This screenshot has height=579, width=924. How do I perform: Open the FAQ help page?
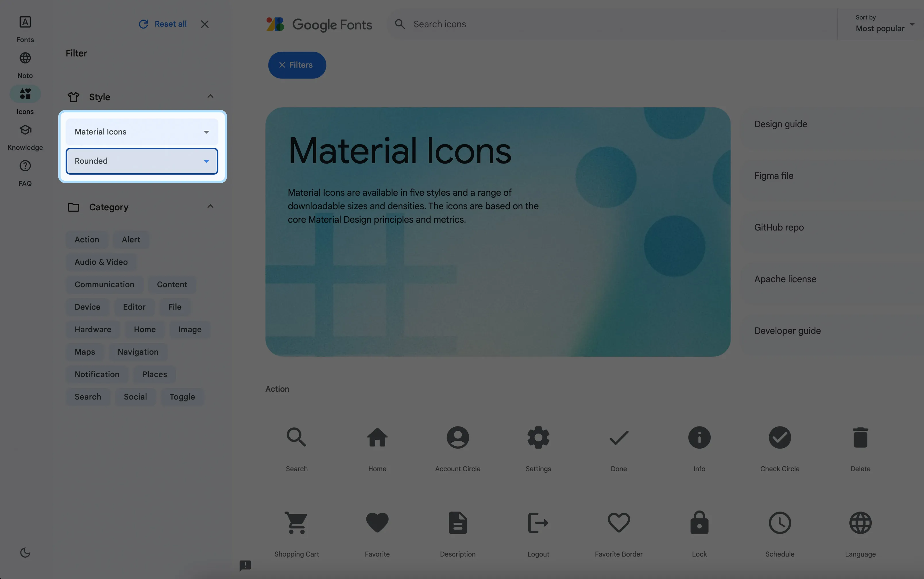point(25,173)
